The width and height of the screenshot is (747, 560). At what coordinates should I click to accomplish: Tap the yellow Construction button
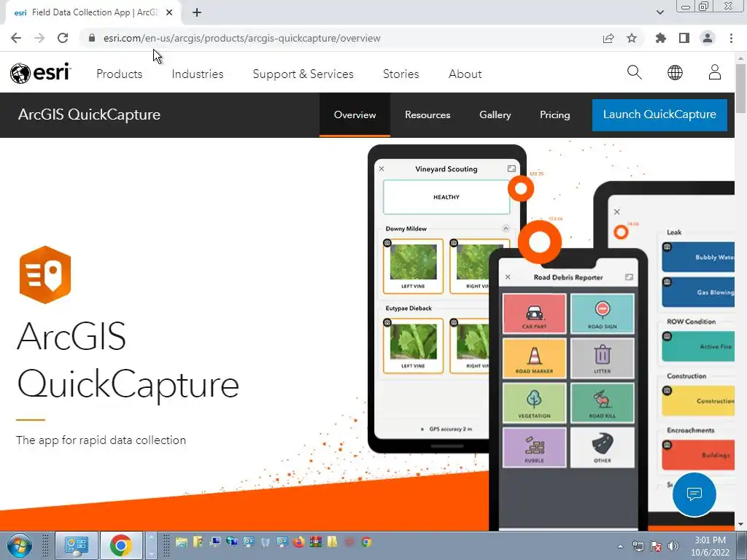pos(698,401)
